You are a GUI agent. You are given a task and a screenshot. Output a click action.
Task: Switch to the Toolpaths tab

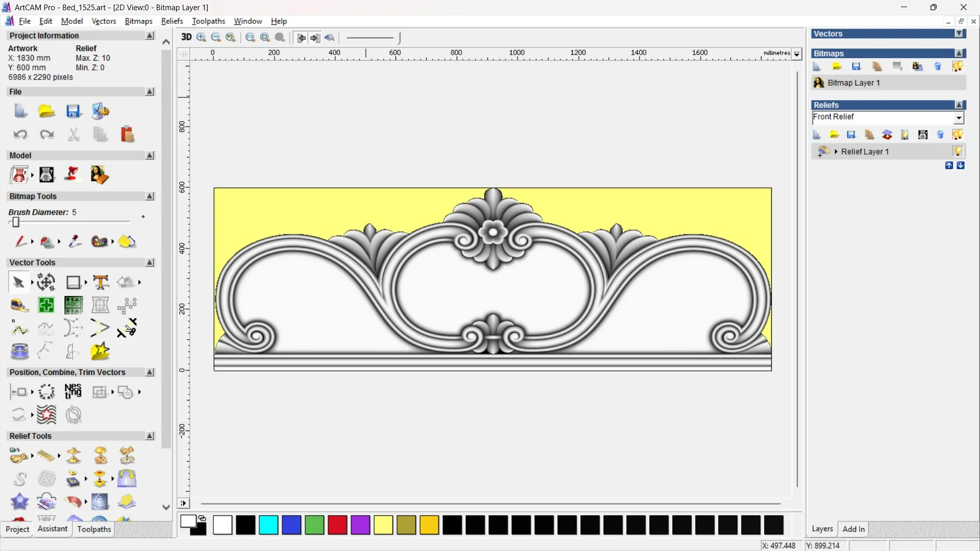94,529
